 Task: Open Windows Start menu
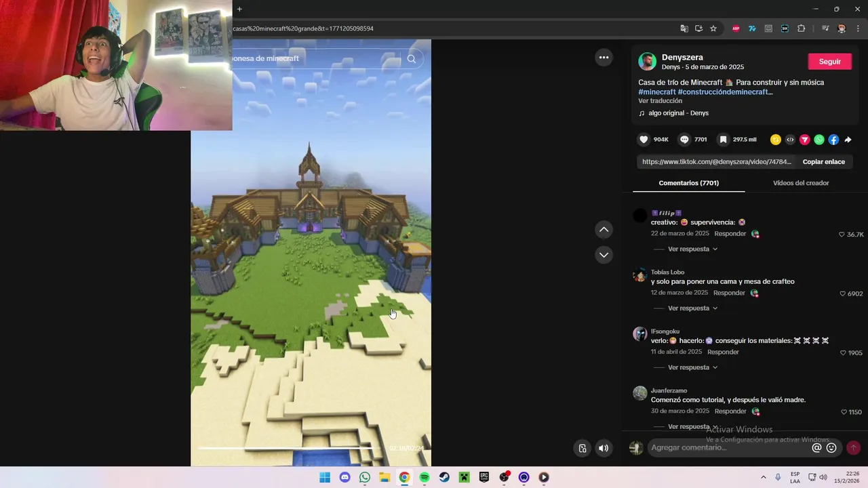(325, 477)
